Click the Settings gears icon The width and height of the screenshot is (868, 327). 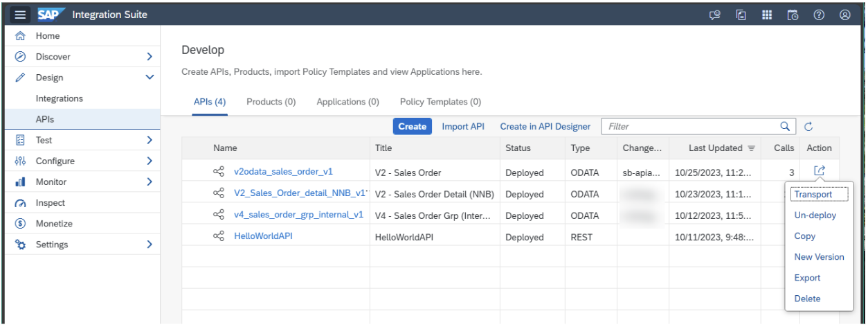20,245
